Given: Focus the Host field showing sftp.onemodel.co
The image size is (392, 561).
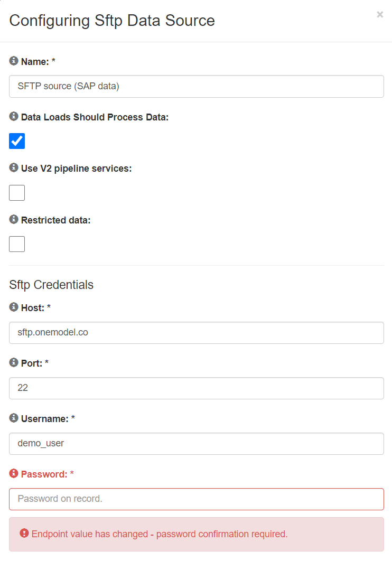Looking at the screenshot, I should pyautogui.click(x=197, y=333).
